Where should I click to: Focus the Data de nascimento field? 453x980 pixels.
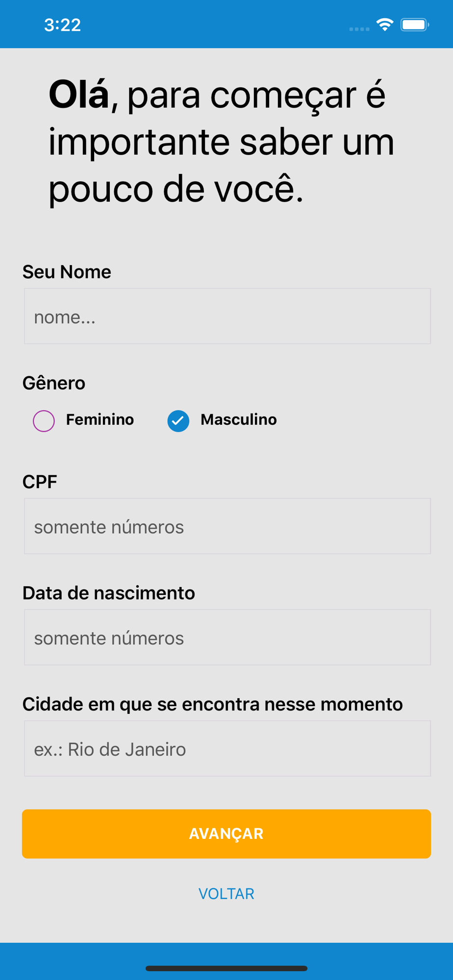coord(227,637)
